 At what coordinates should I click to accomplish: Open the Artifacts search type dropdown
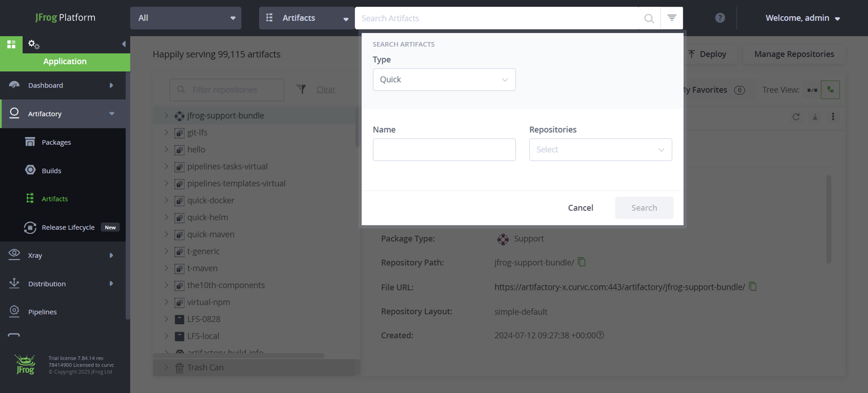(x=307, y=18)
